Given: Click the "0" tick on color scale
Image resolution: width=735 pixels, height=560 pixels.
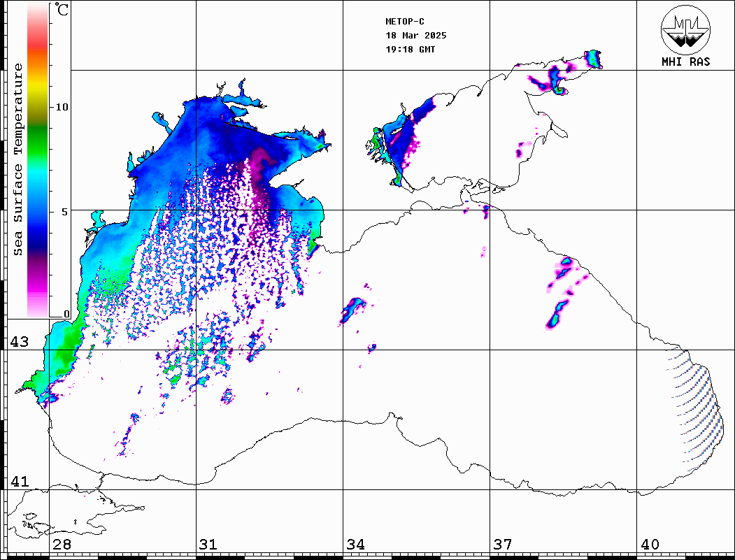Looking at the screenshot, I should (x=66, y=314).
